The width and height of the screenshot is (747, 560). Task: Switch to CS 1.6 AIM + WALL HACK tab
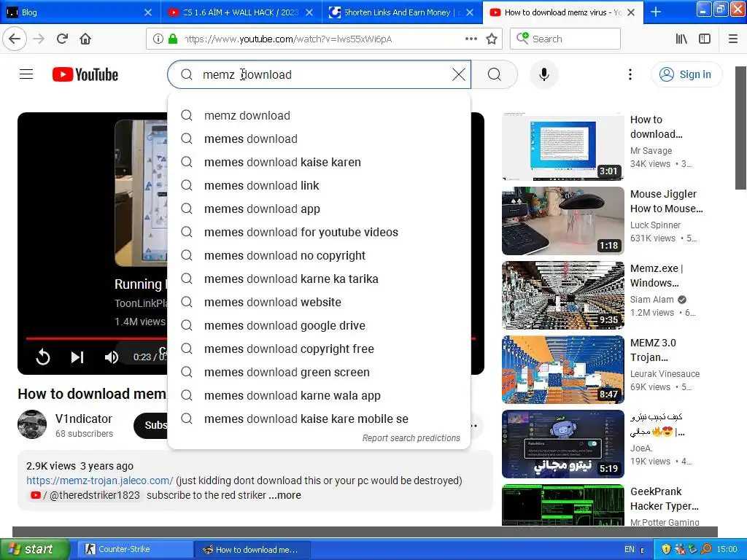pyautogui.click(x=241, y=12)
